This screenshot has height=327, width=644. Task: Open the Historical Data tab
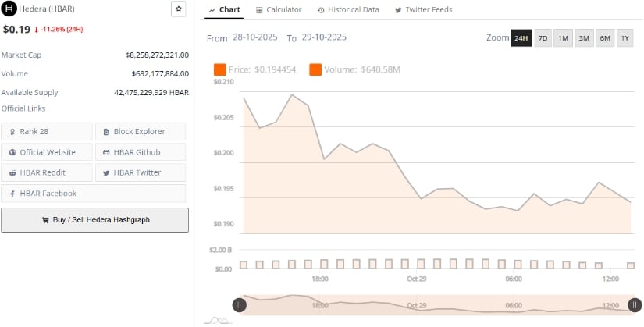point(348,10)
